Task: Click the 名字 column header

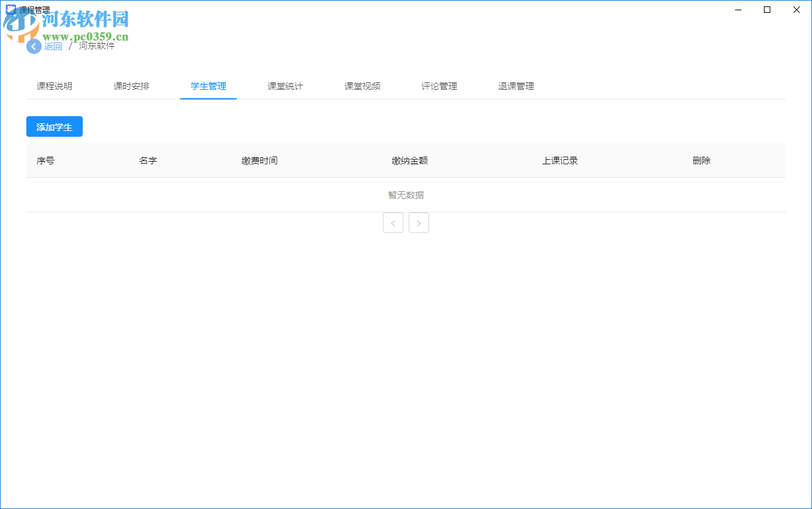Action: [x=148, y=160]
